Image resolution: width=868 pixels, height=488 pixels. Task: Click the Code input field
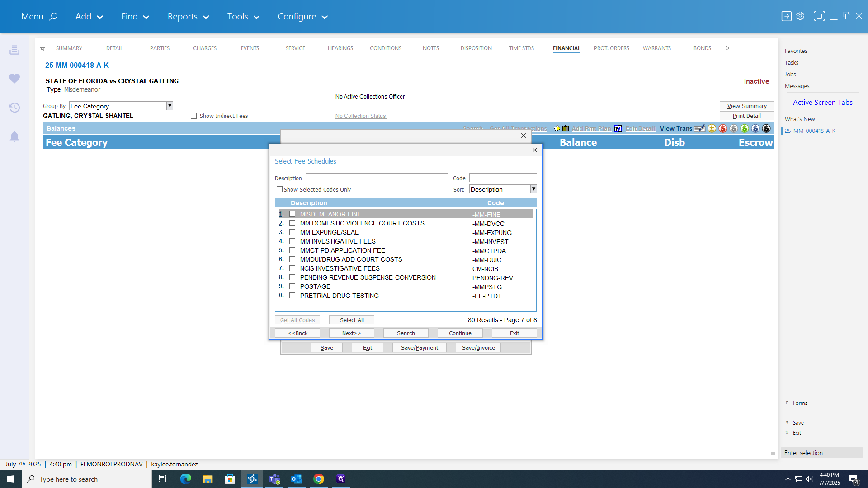click(503, 178)
